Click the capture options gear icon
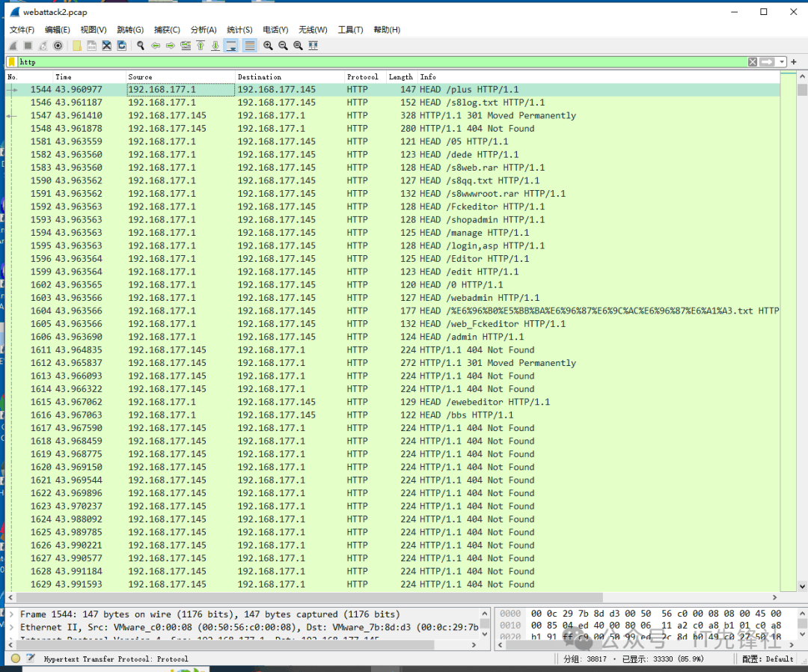The image size is (808, 672). pos(58,46)
